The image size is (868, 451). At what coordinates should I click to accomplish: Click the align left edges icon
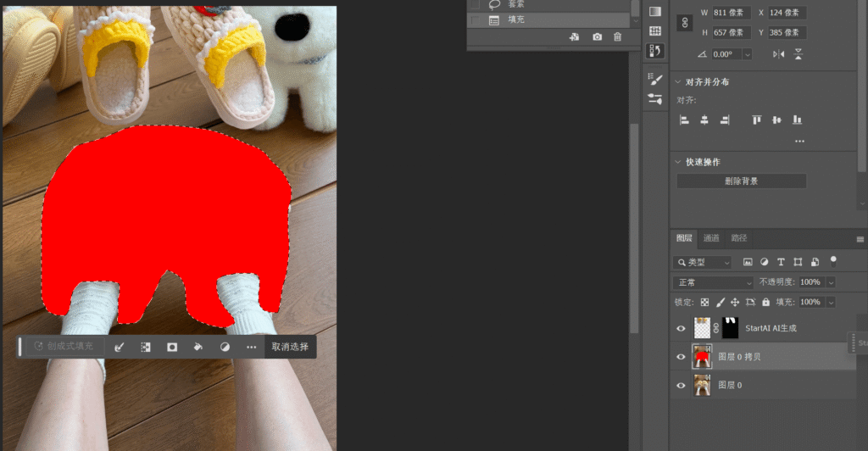[685, 120]
